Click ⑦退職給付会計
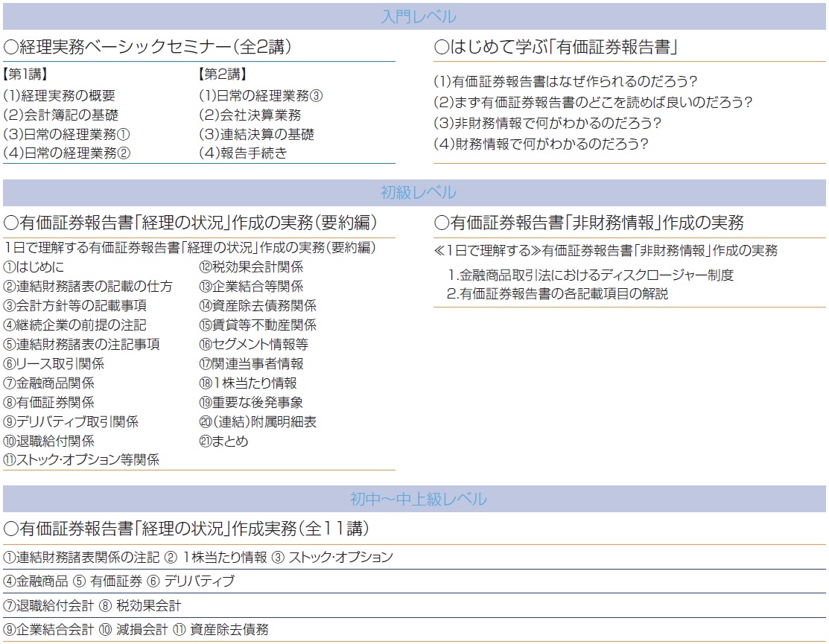 [x=48, y=605]
